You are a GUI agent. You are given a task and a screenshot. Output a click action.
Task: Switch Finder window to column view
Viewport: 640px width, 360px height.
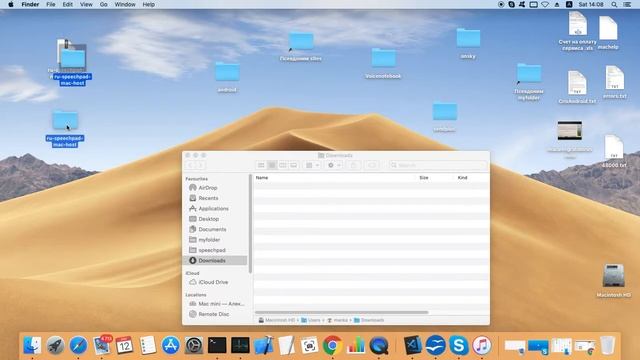tap(282, 165)
